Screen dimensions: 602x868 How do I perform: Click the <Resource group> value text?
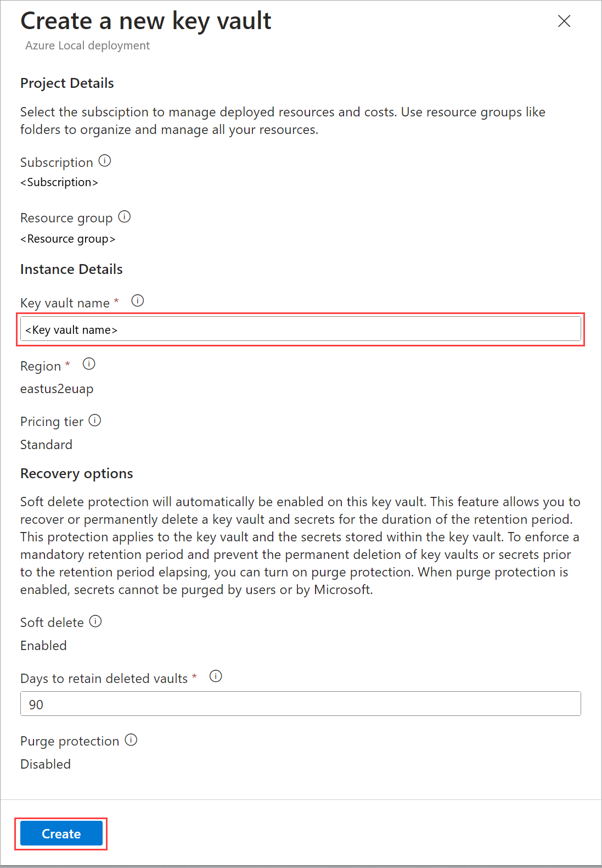click(68, 239)
